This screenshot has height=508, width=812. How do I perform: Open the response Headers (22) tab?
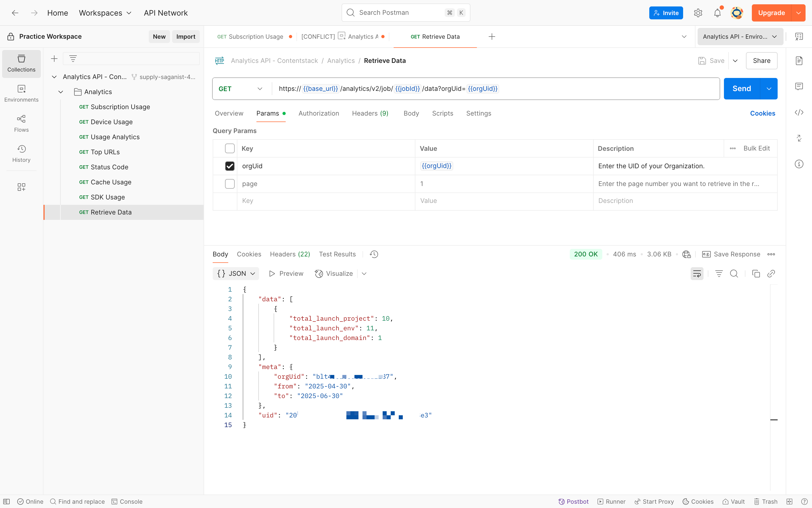point(290,254)
